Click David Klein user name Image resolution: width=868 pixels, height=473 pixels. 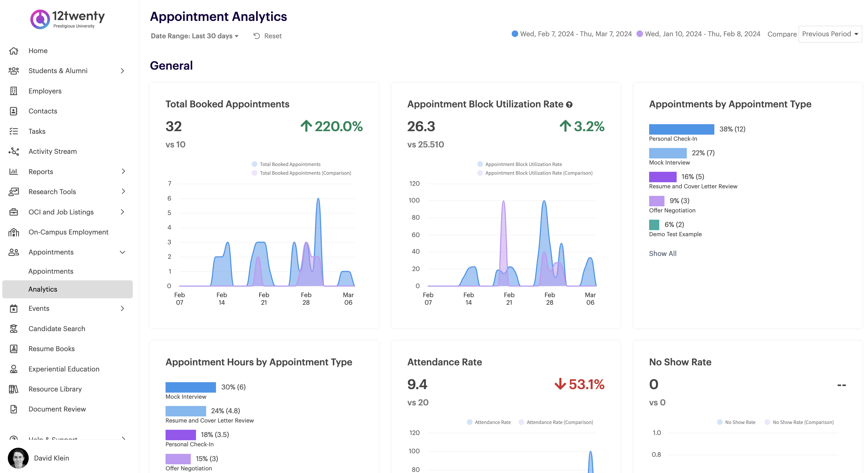(52, 458)
